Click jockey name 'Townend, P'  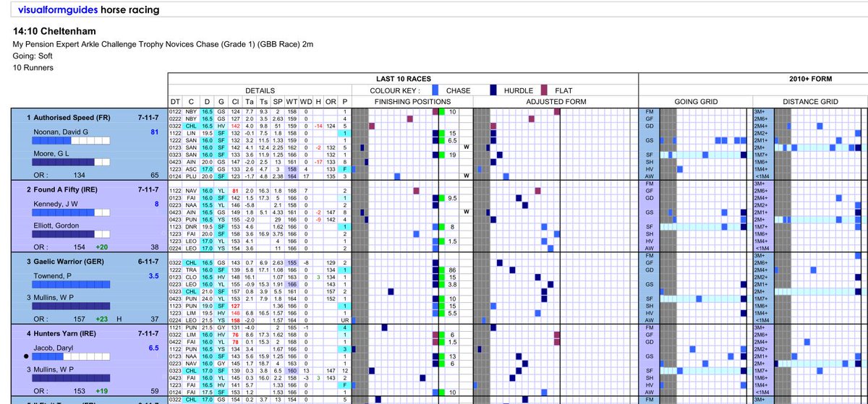pos(54,277)
